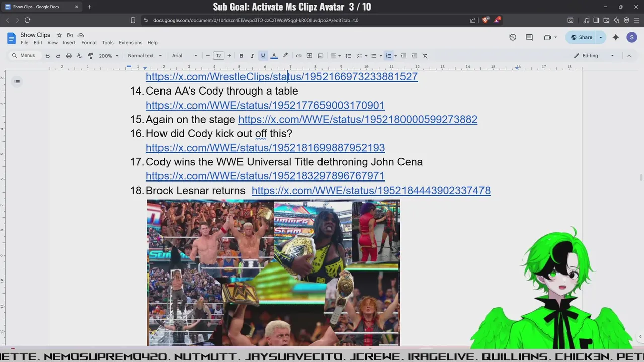Click the Clear formatting icon
This screenshot has height=362, width=644.
425,56
